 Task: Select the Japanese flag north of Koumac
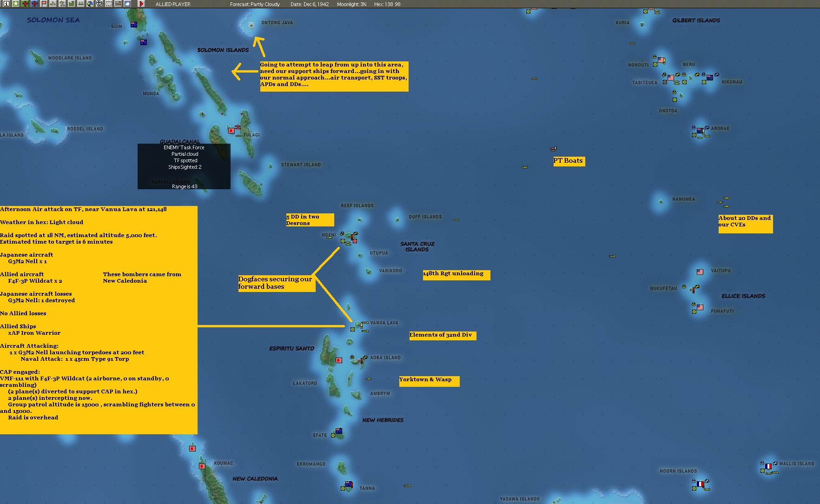[x=192, y=449]
